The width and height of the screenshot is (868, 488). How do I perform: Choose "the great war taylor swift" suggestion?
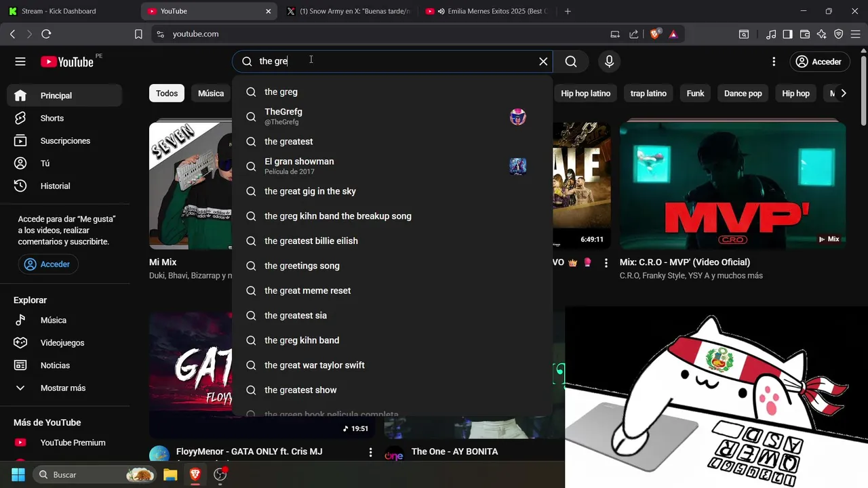392,365
